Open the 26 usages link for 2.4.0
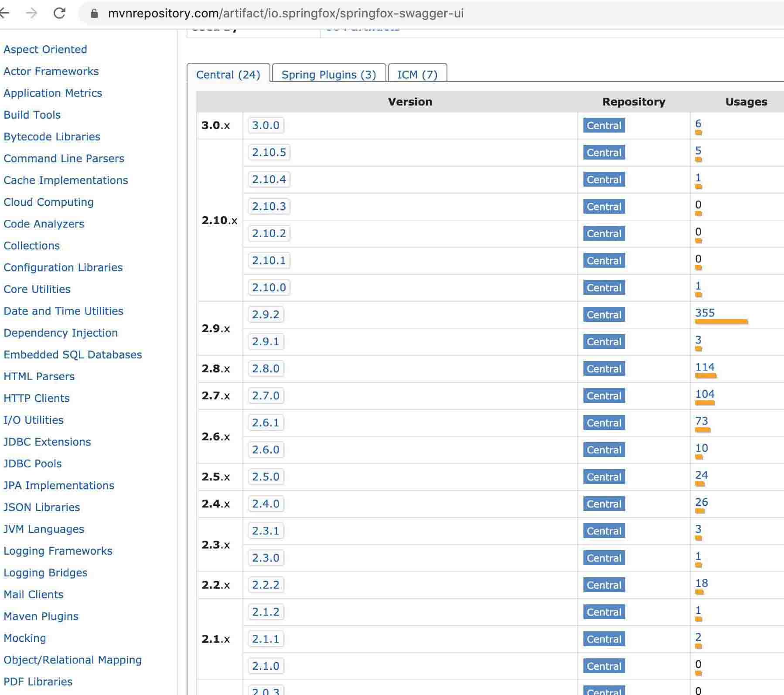This screenshot has width=784, height=695. [702, 502]
